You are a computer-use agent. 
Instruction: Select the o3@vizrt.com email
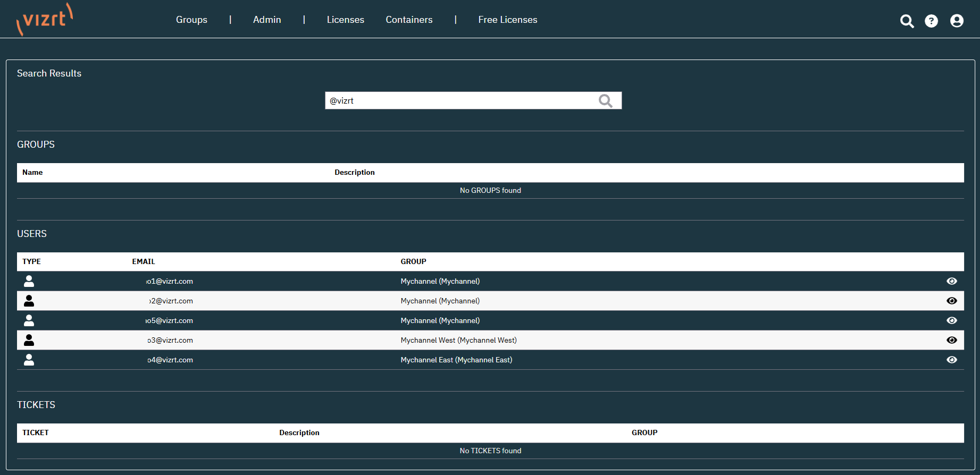coord(170,340)
